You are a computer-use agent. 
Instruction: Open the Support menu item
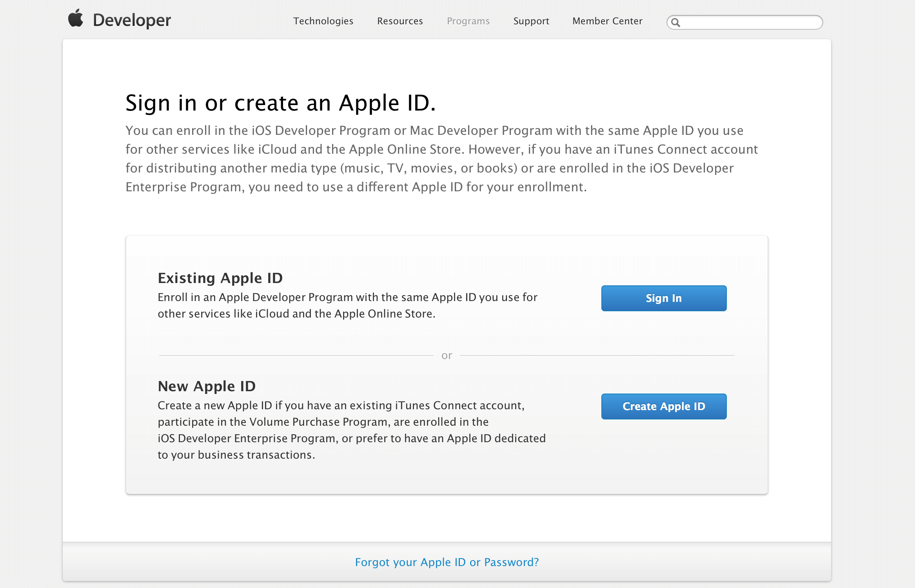(531, 21)
